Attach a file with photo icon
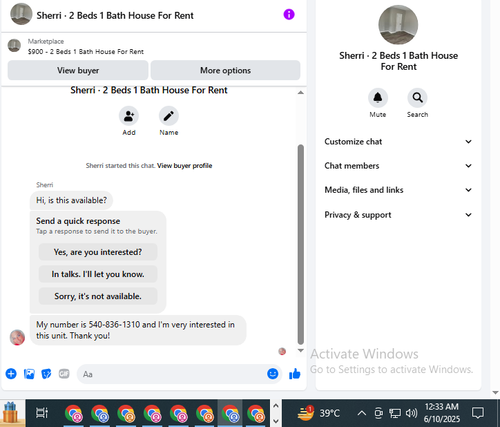 pos(29,374)
